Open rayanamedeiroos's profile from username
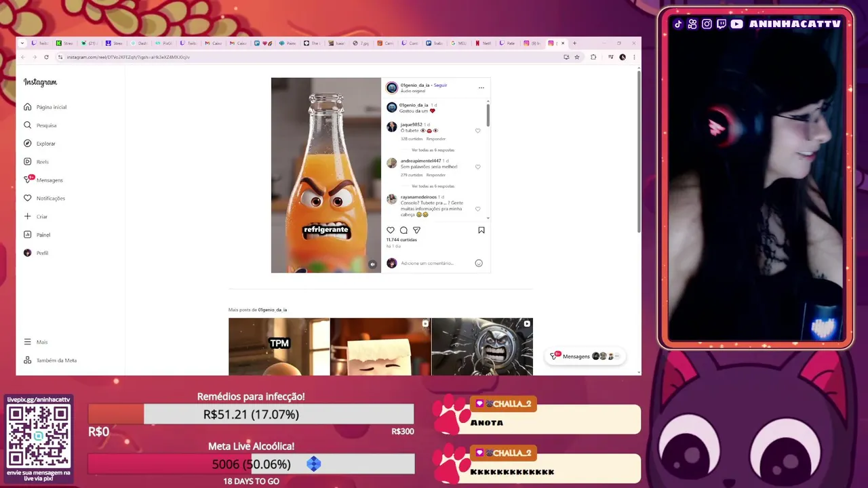The height and width of the screenshot is (488, 868). 418,197
